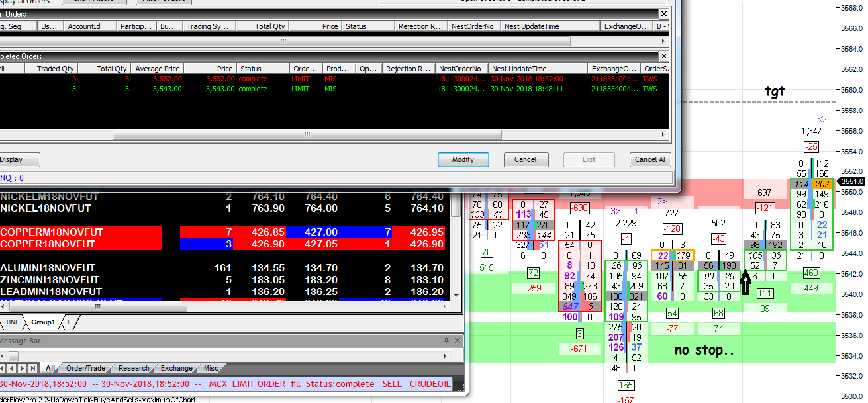Image resolution: width=868 pixels, height=403 pixels.
Task: Click previous message tab arrow
Action: tap(13, 368)
